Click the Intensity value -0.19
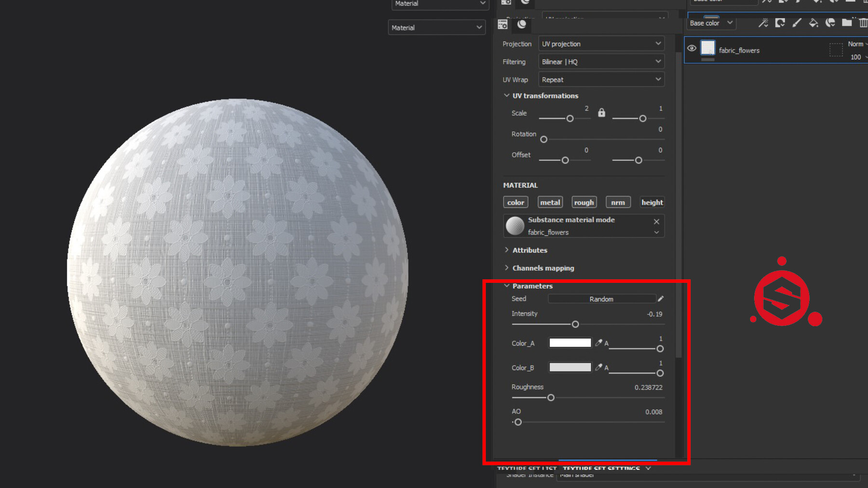This screenshot has height=488, width=868. (654, 314)
